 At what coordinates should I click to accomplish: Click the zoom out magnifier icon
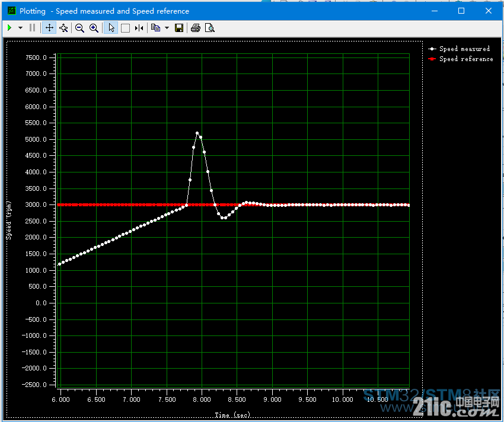(x=79, y=28)
